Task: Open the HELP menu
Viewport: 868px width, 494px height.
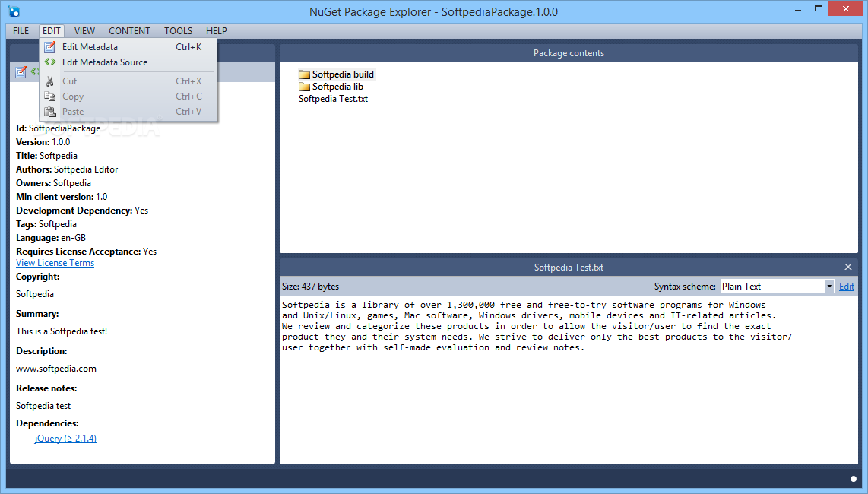Action: click(x=217, y=31)
